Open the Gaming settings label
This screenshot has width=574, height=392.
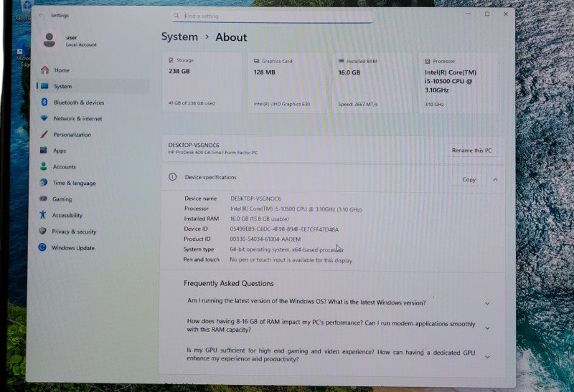pos(62,199)
